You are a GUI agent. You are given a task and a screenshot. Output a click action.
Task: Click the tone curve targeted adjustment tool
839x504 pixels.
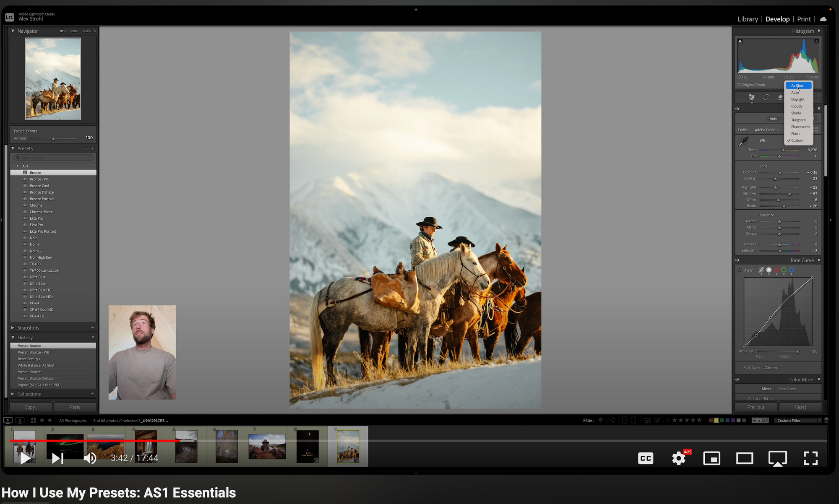coord(740,270)
